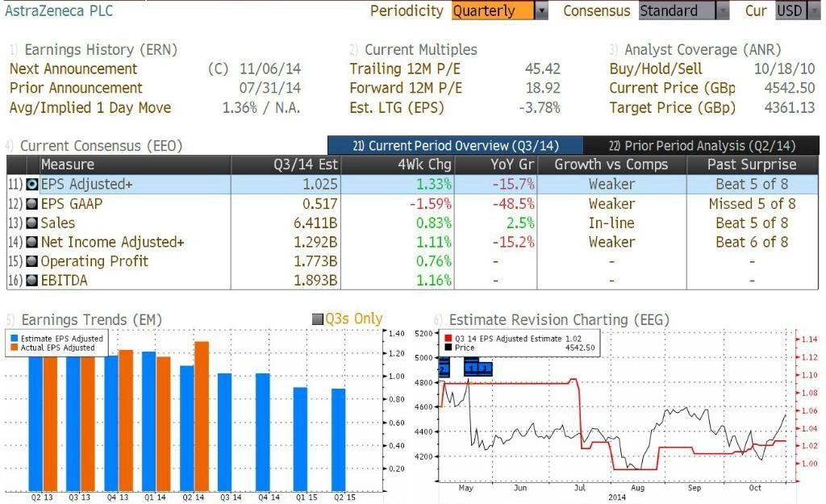This screenshot has height=504, width=826.
Task: Open Earnings Trends (EM) section
Action: point(90,319)
